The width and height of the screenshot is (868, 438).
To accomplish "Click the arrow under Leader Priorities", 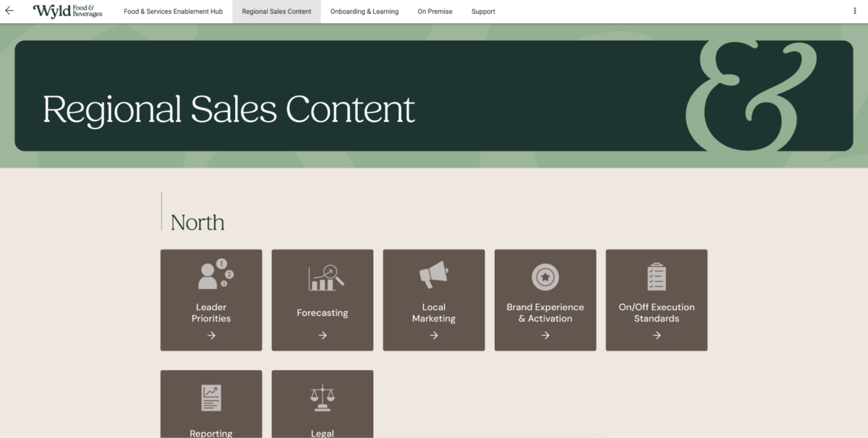I will [x=211, y=335].
